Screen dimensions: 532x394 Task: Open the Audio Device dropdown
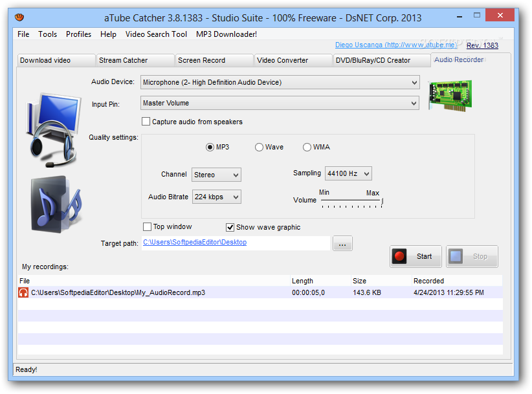[280, 82]
